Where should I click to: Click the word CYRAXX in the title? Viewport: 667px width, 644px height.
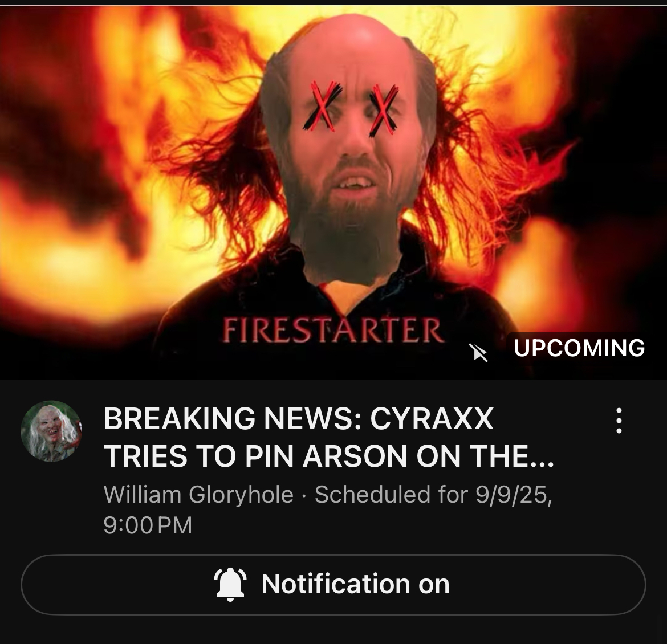(x=432, y=419)
